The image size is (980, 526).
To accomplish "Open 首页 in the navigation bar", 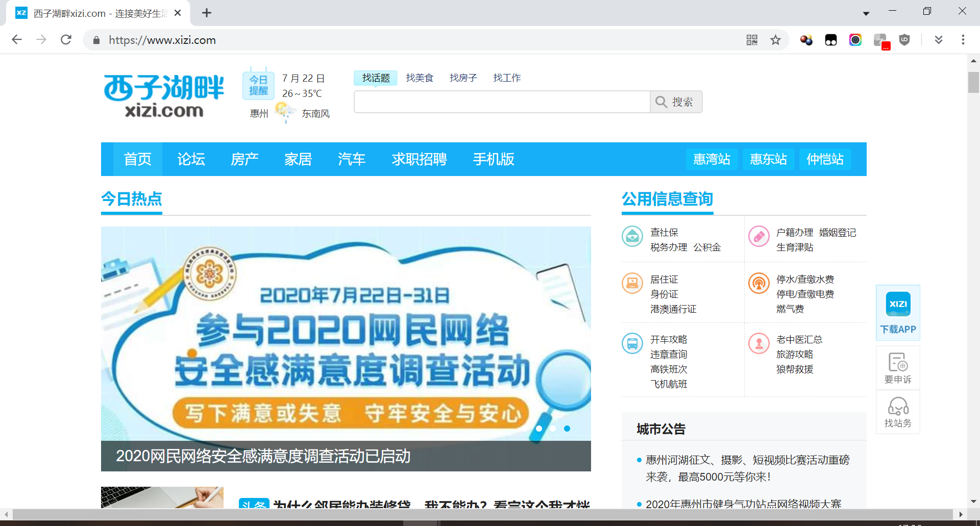I will pyautogui.click(x=138, y=159).
